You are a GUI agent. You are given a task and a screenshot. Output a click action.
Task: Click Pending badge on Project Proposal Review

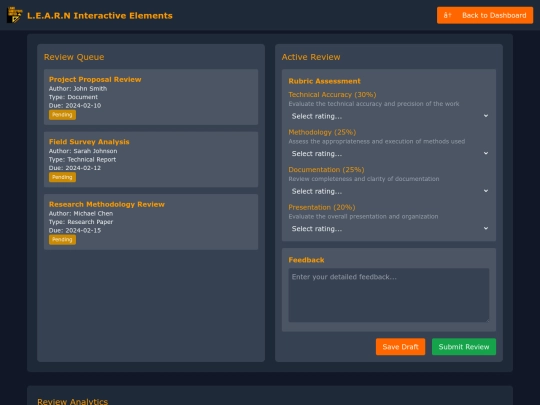(x=62, y=115)
